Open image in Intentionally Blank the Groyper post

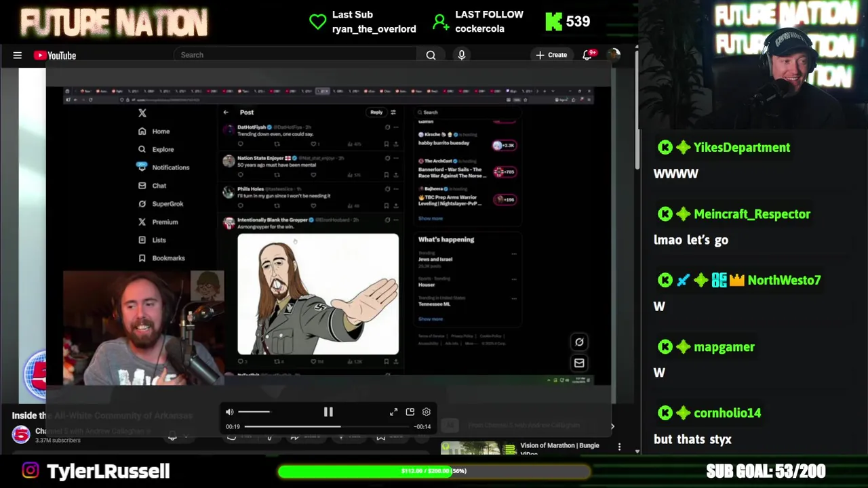318,294
